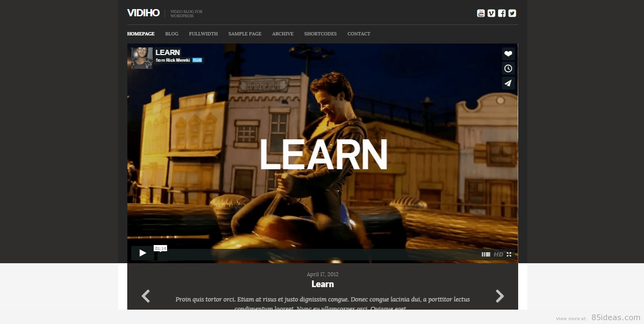Open the Rick Mereki author link

click(x=178, y=60)
